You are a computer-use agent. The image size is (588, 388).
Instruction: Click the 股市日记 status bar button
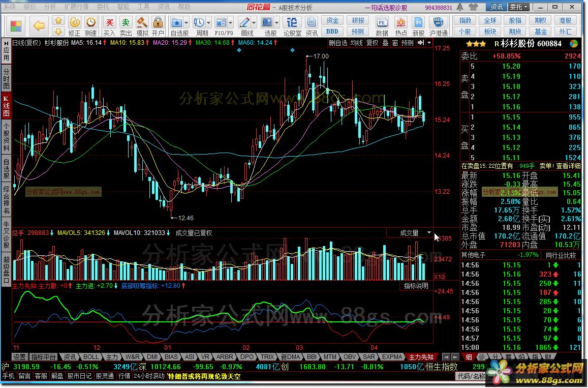79,376
